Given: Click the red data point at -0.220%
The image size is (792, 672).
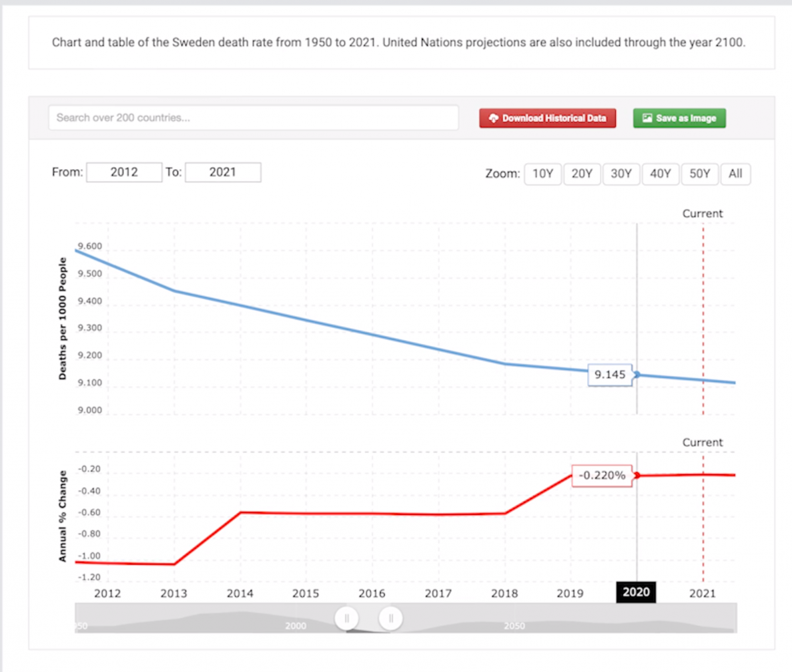Looking at the screenshot, I should click(x=637, y=475).
